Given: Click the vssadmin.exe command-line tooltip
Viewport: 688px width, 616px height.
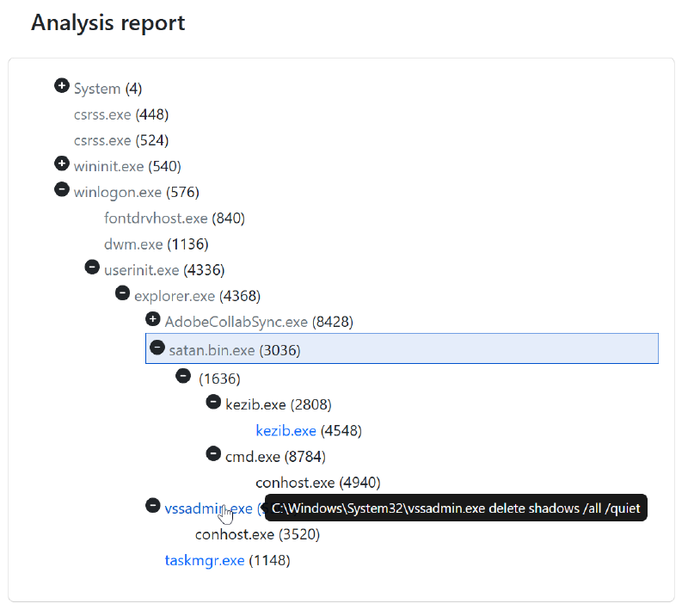Looking at the screenshot, I should pyautogui.click(x=455, y=508).
